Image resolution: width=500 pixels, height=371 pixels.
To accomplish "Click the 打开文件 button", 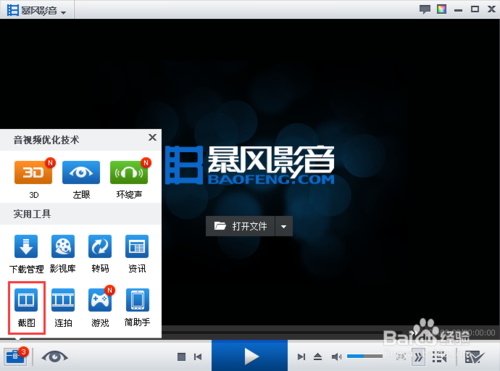I will (240, 226).
